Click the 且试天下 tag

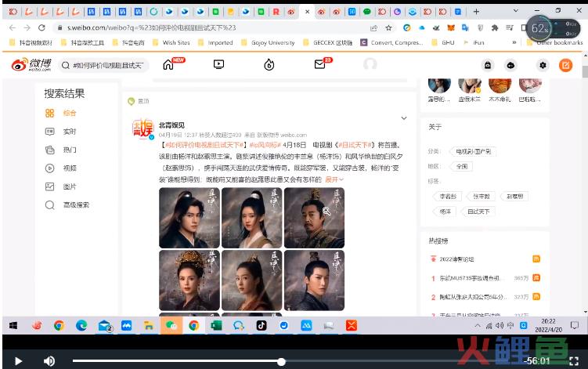[478, 212]
